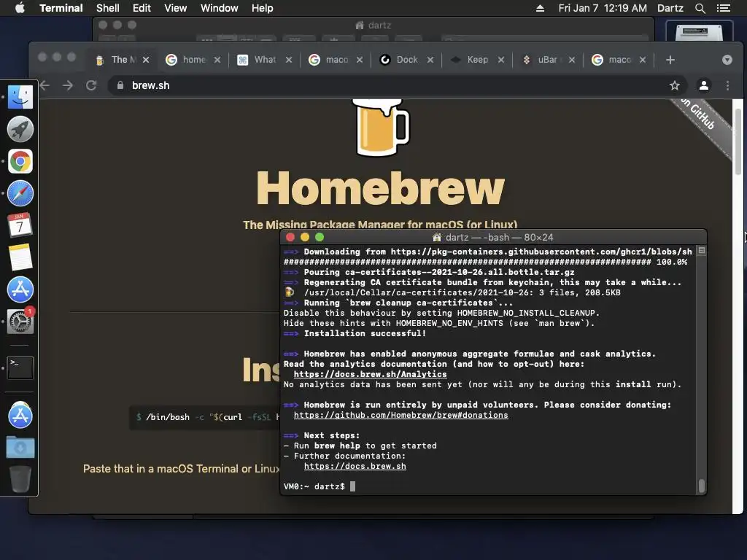Open Homebrew/brew#donations GitHub link
This screenshot has height=560, width=747.
point(400,415)
